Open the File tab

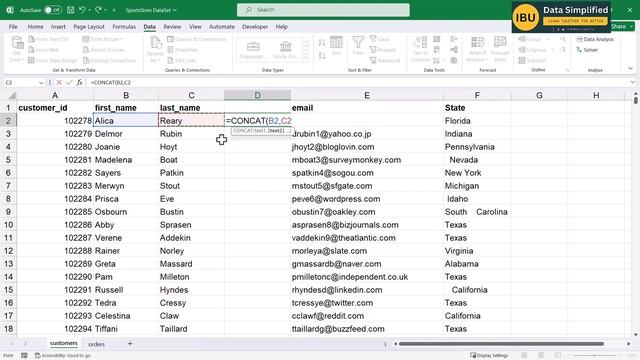[x=13, y=27]
